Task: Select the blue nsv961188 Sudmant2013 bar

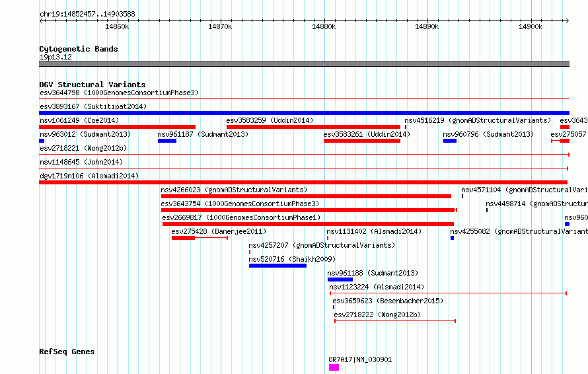Action: pos(340,280)
